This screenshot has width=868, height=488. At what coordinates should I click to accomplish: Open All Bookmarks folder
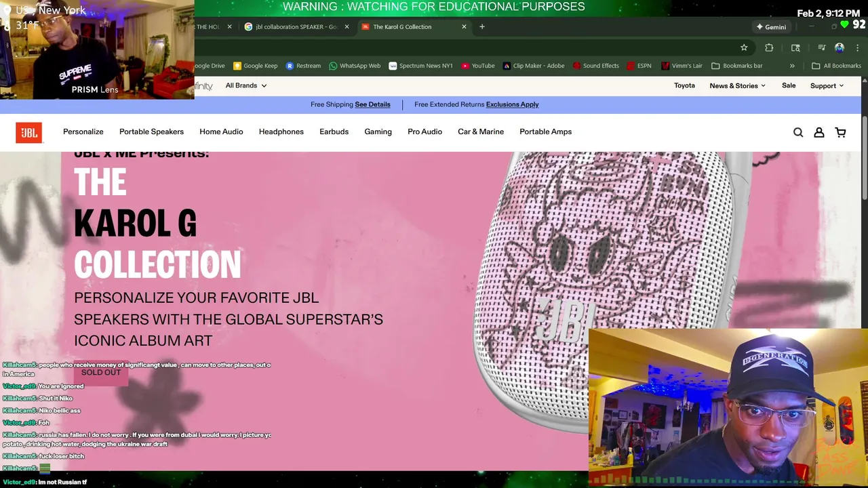(836, 66)
